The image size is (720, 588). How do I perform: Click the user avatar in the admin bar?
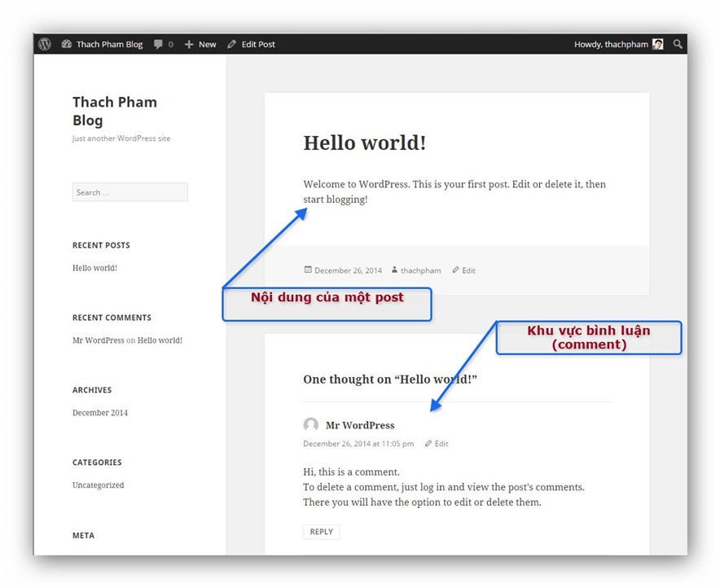point(657,44)
